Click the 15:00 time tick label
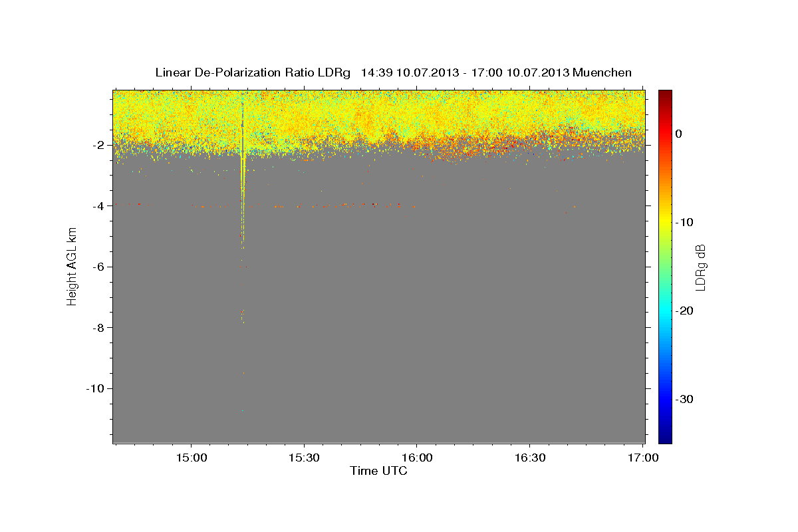Image resolution: width=798 pixels, height=532 pixels. (192, 458)
